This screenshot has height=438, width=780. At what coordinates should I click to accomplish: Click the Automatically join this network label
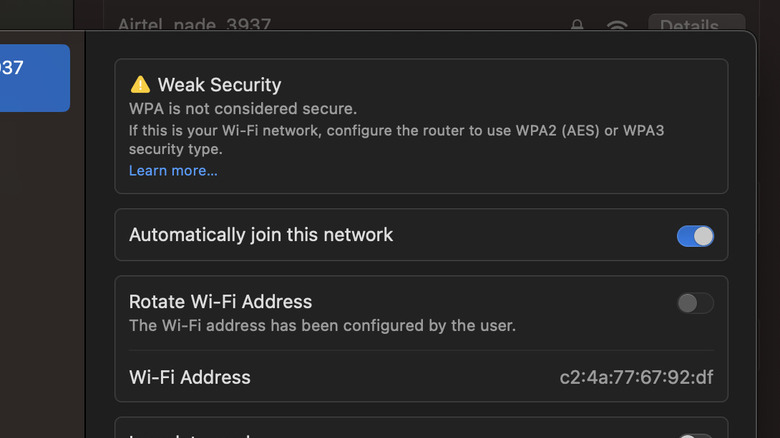pyautogui.click(x=261, y=235)
